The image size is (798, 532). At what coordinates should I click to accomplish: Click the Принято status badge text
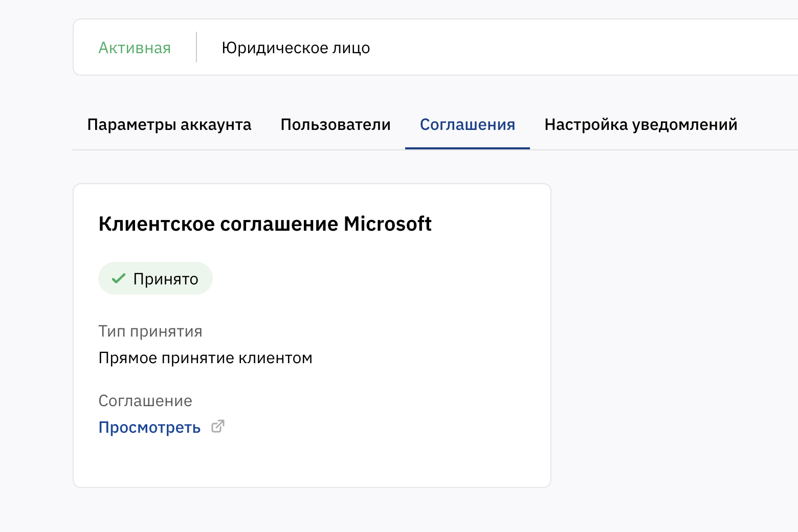(x=166, y=279)
